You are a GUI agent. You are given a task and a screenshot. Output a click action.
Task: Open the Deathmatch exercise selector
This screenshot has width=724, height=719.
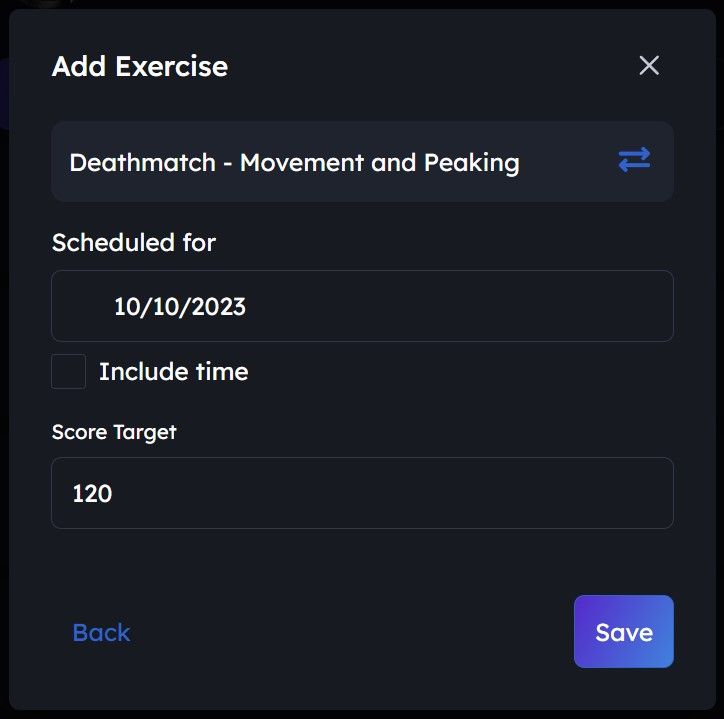coord(362,162)
